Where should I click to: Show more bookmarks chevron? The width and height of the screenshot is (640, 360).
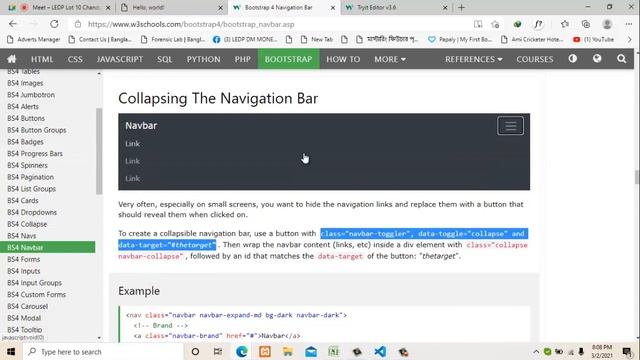(x=629, y=40)
